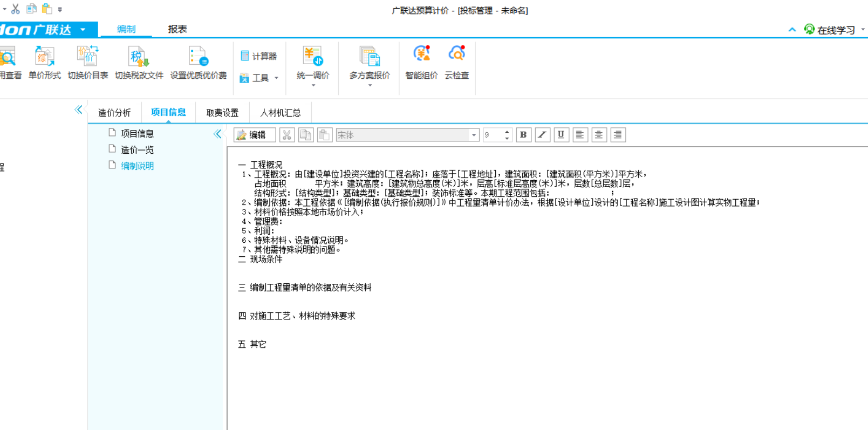Click the paste icon in quick access toolbar

pyautogui.click(x=47, y=9)
